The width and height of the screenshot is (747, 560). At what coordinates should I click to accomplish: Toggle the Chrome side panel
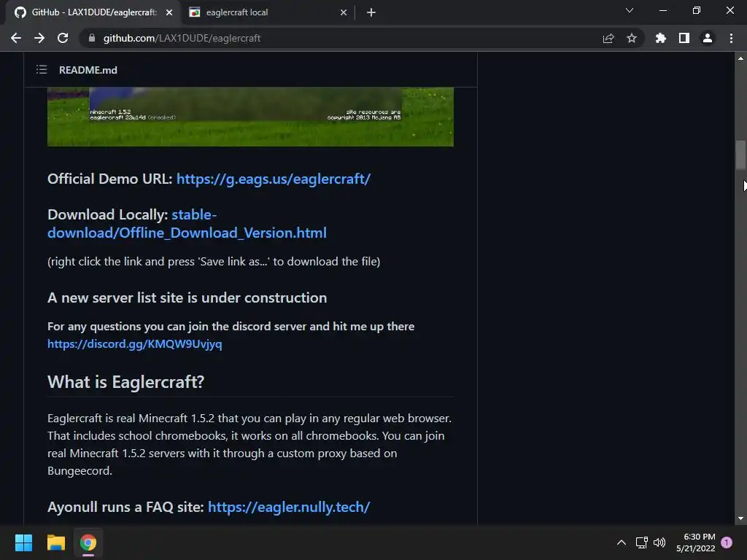pos(684,38)
